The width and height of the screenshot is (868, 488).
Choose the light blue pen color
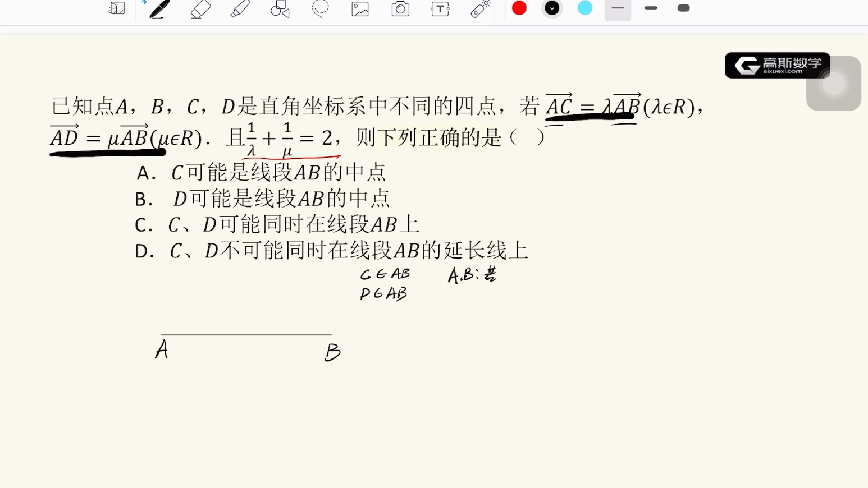585,8
